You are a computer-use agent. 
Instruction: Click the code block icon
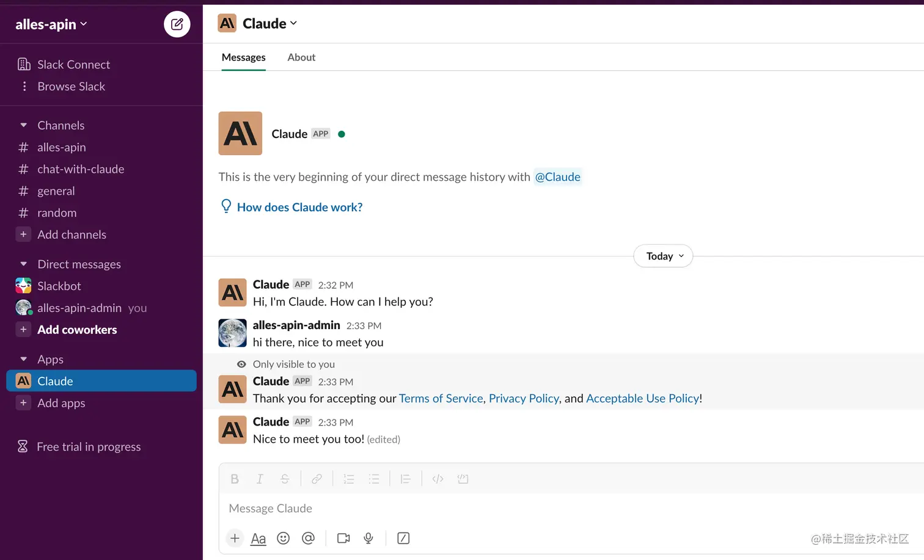[x=463, y=479]
